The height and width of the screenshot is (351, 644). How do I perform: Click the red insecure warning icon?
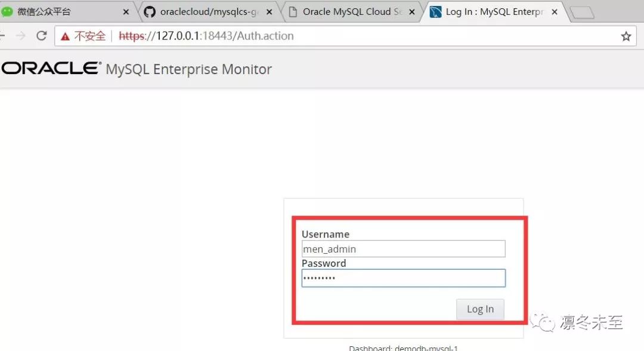tap(66, 36)
